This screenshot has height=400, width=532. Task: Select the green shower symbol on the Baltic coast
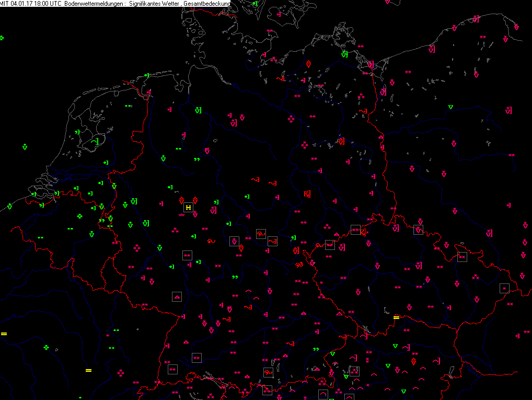pos(344,54)
